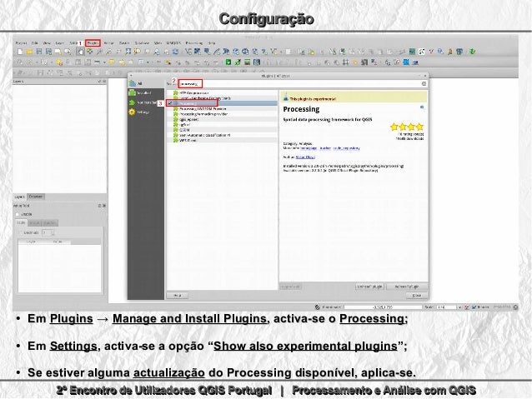Image resolution: width=532 pixels, height=399 pixels.
Task: Click the Decimals spin box
Action: point(48,233)
